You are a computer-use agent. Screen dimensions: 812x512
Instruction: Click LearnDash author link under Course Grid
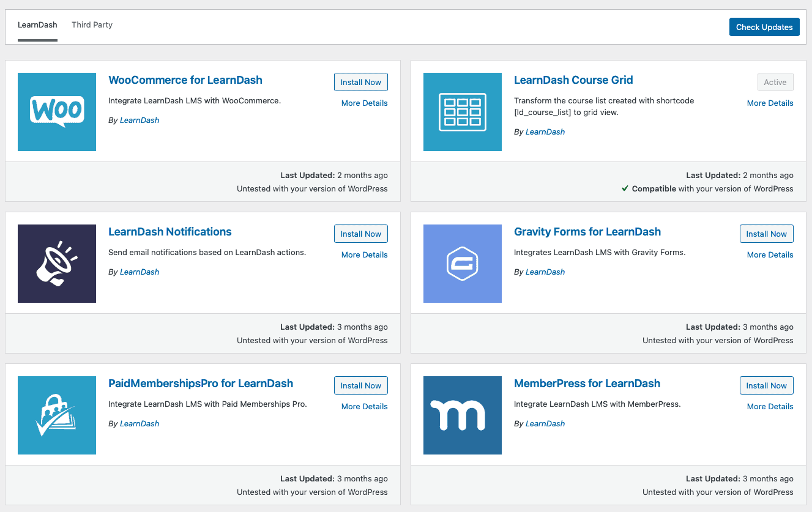(x=545, y=132)
